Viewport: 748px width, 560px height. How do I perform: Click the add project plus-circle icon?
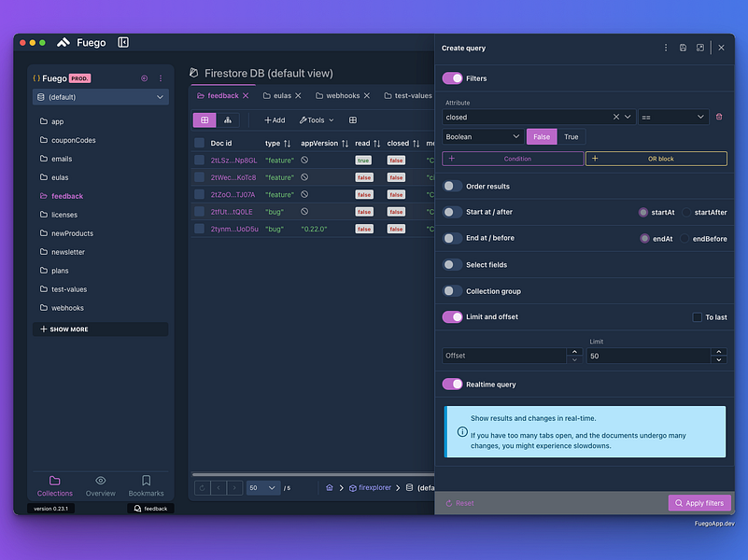click(x=144, y=78)
